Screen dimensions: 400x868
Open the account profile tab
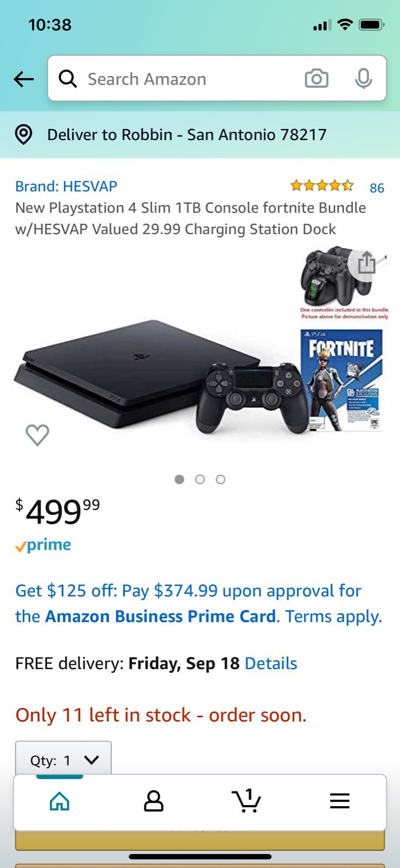(x=153, y=801)
